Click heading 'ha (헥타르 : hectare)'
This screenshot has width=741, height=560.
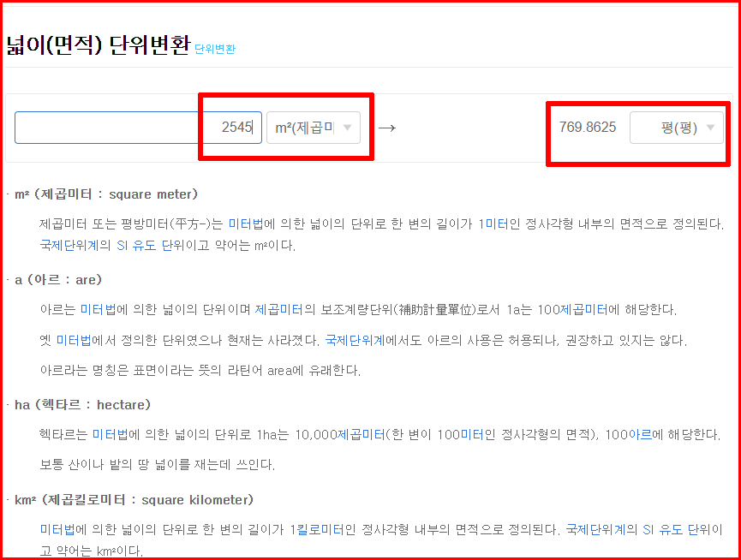point(83,405)
